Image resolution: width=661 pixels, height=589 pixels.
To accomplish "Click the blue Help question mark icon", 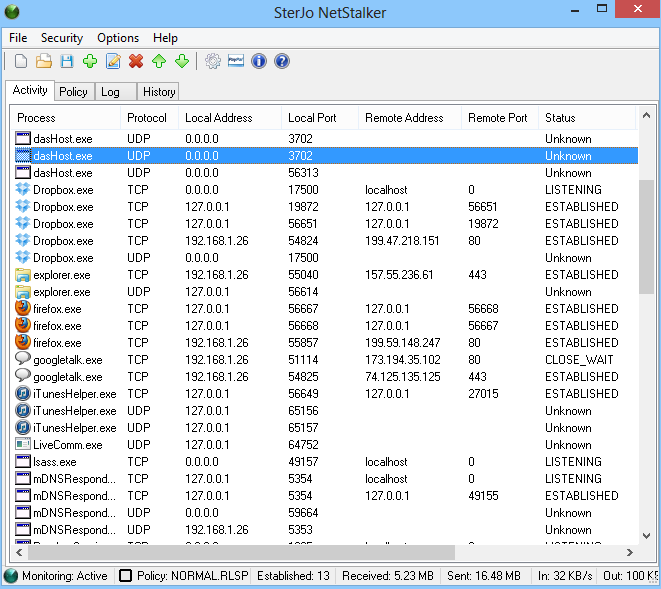I will click(282, 62).
